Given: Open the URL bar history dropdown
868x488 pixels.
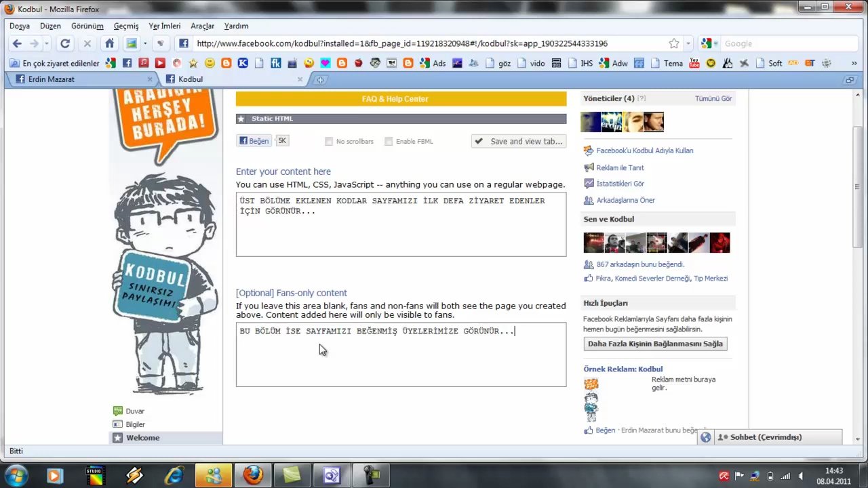Looking at the screenshot, I should tap(688, 43).
